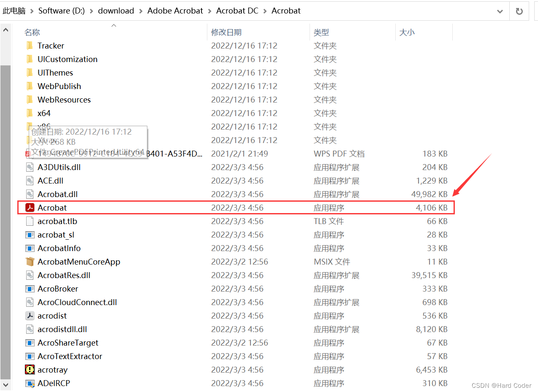Click the final Acrobat breadcrumb
This screenshot has width=538, height=392.
[286, 11]
